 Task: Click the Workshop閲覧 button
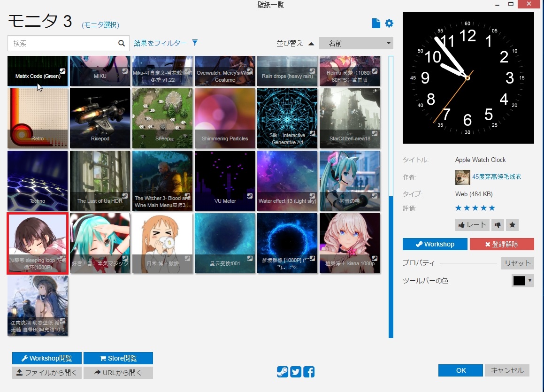[47, 358]
